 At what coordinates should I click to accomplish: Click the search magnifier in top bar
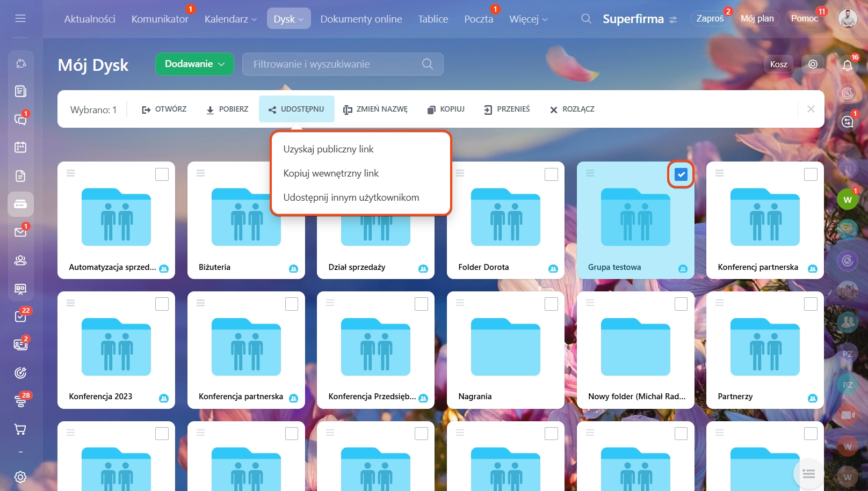586,19
